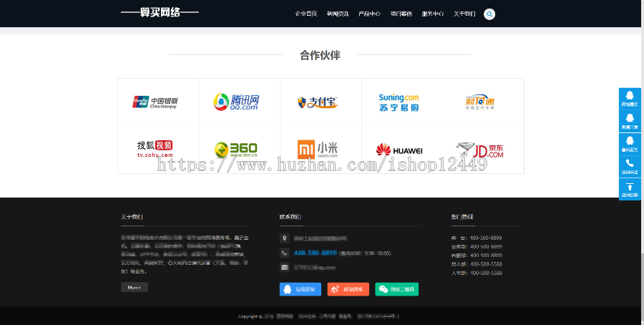This screenshot has height=325, width=644.
Task: Open the search icon in the navigation bar
Action: click(x=489, y=14)
